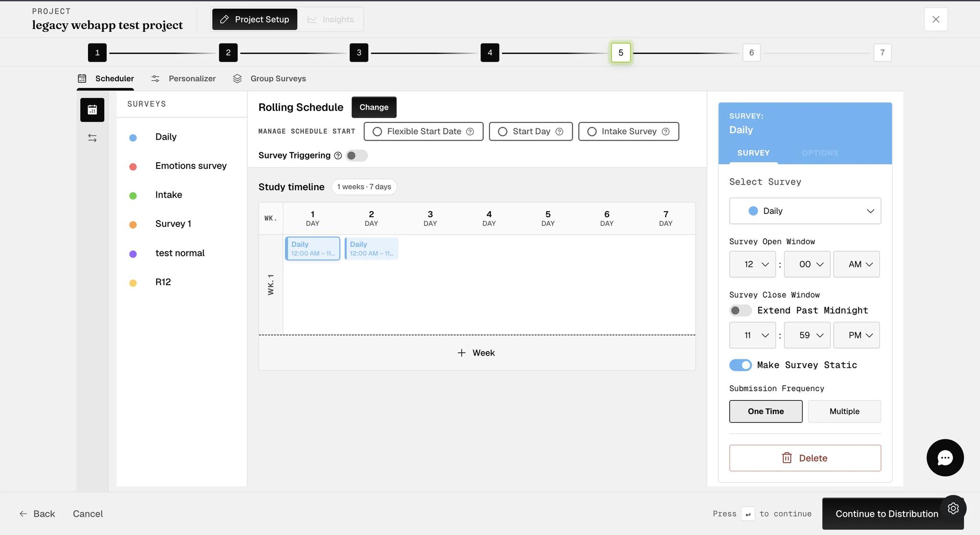Select the SURVEY tab in survey panel
This screenshot has width=980, height=535.
[x=753, y=153]
